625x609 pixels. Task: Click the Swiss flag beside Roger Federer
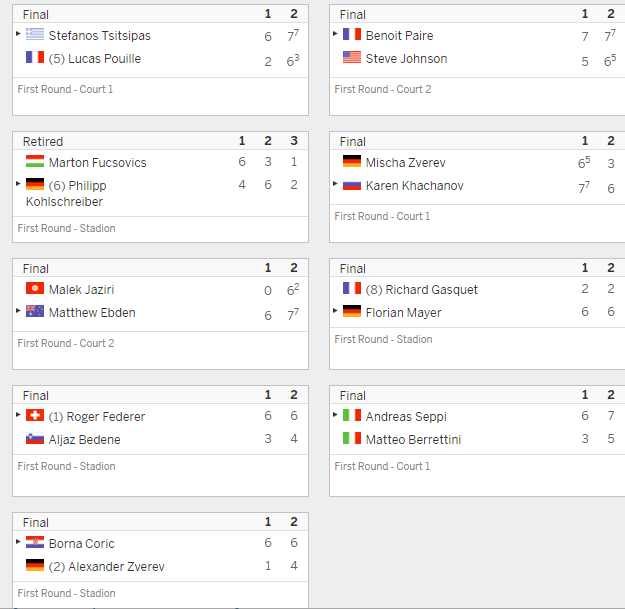click(x=35, y=415)
